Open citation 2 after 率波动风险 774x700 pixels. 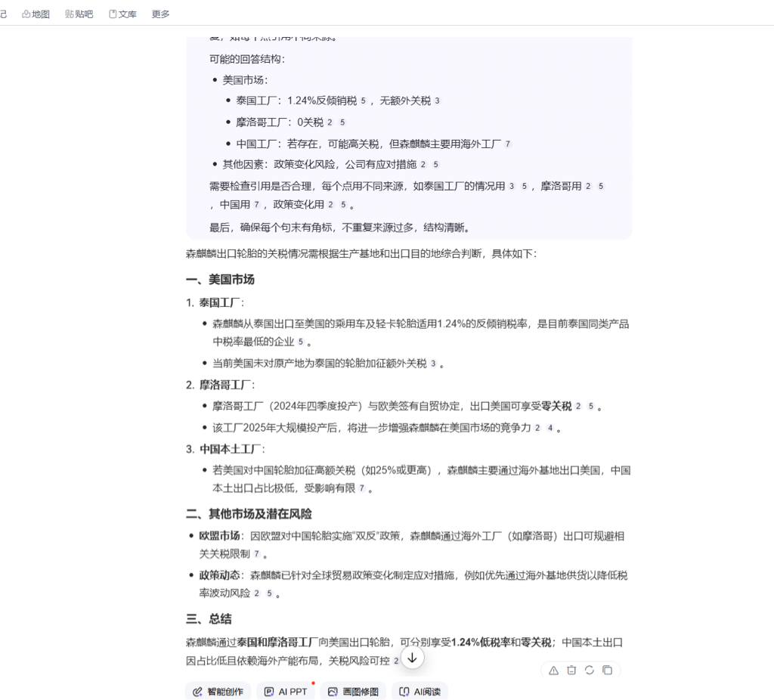point(257,593)
